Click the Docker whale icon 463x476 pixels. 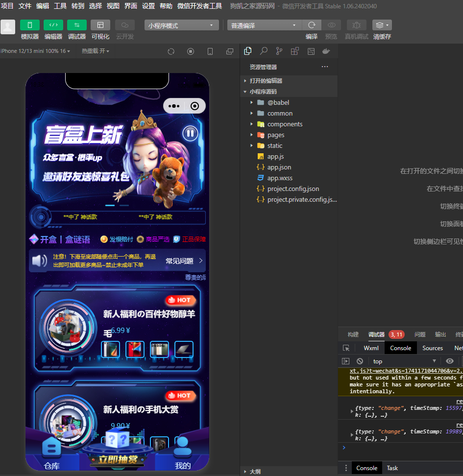[x=326, y=51]
